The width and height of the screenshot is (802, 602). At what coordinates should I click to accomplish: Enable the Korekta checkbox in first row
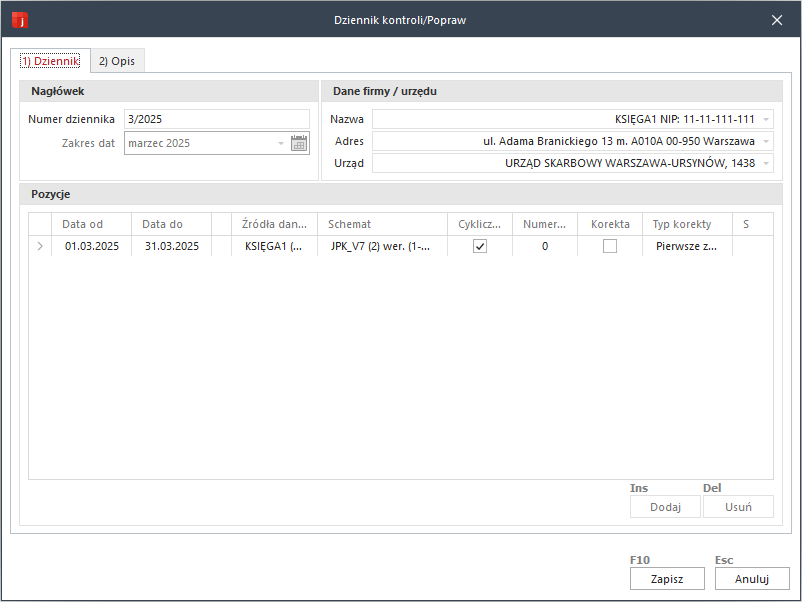[610, 246]
